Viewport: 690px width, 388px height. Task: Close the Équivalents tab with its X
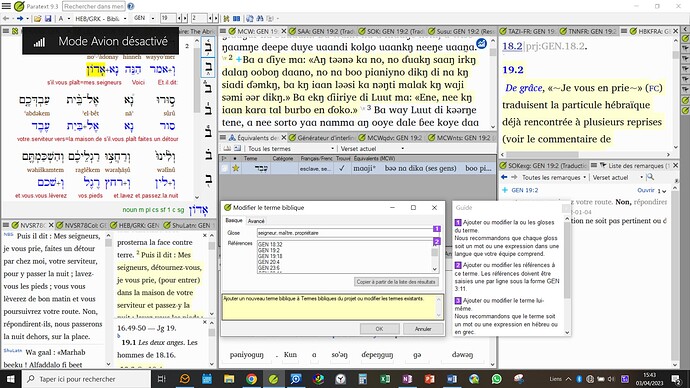[283, 138]
